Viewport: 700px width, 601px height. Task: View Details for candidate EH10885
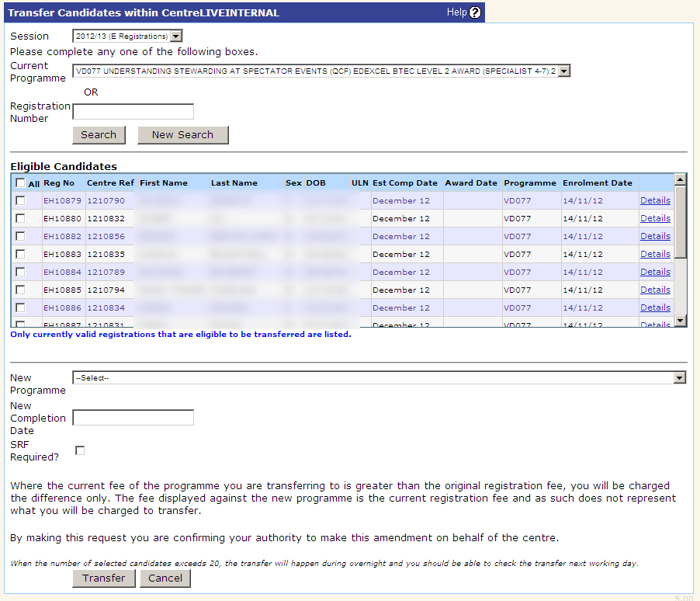[655, 290]
